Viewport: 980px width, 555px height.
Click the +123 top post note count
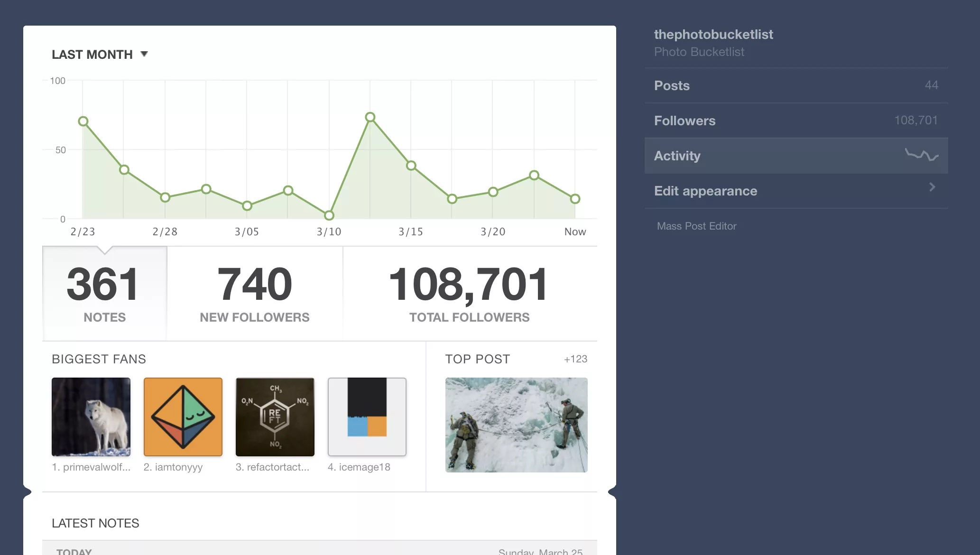(x=575, y=359)
